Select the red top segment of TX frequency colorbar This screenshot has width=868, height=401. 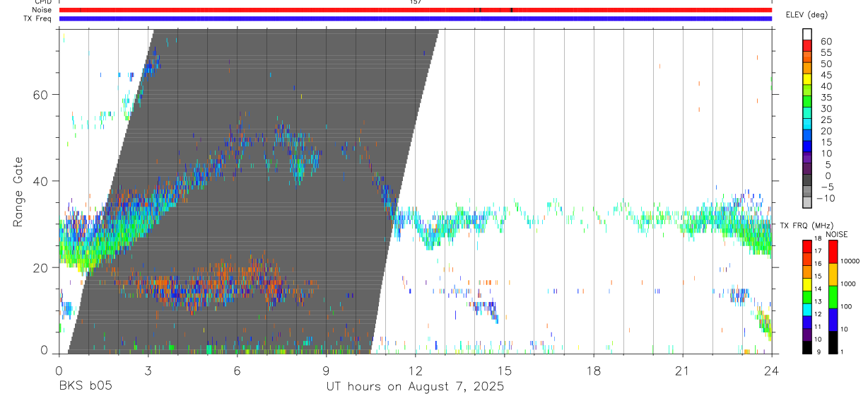[807, 247]
